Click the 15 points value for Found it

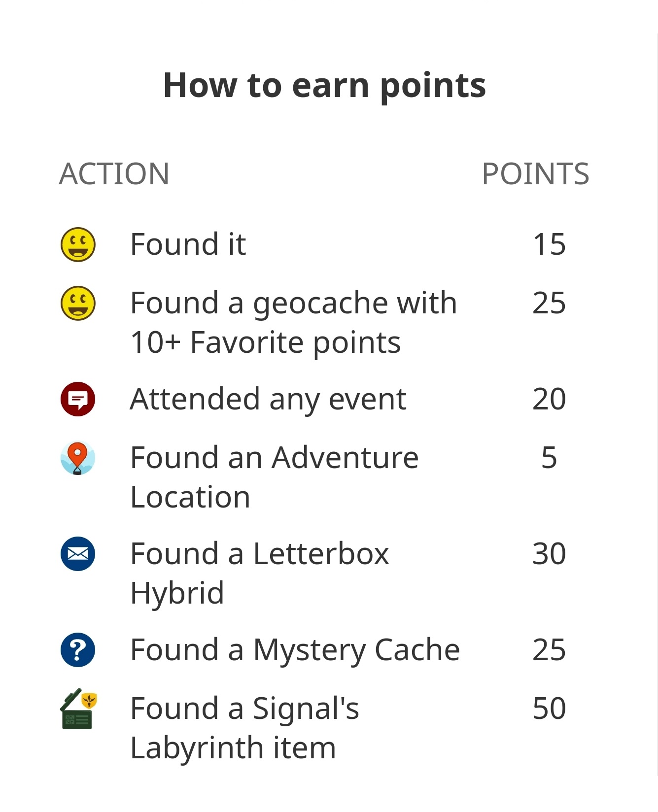(549, 244)
